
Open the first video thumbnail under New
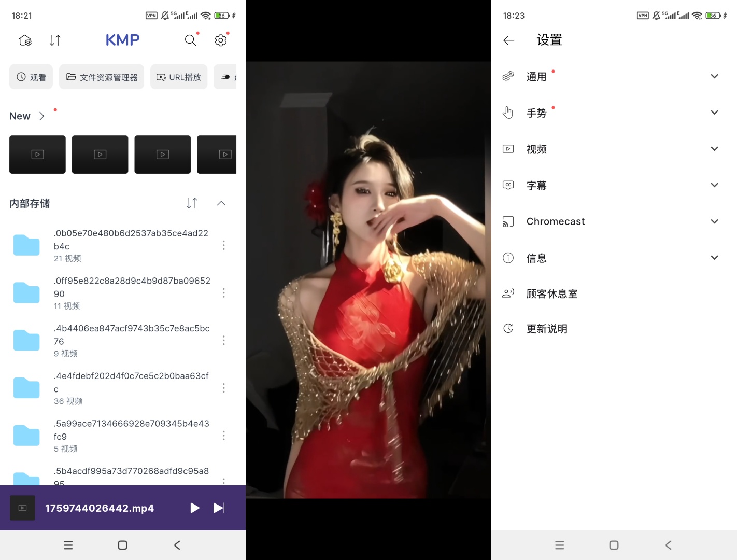pos(37,155)
